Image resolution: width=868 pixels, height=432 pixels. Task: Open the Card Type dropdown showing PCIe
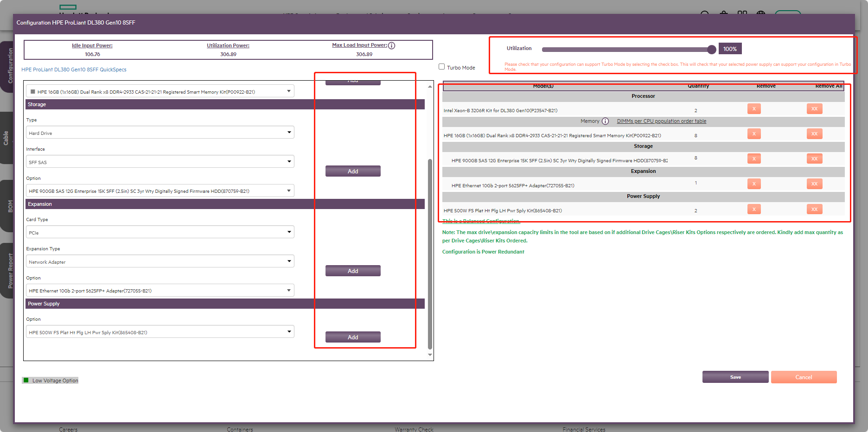tap(160, 232)
